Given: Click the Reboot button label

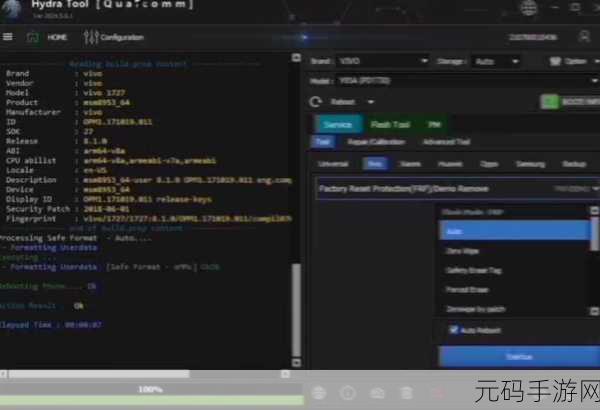Looking at the screenshot, I should pyautogui.click(x=343, y=102).
